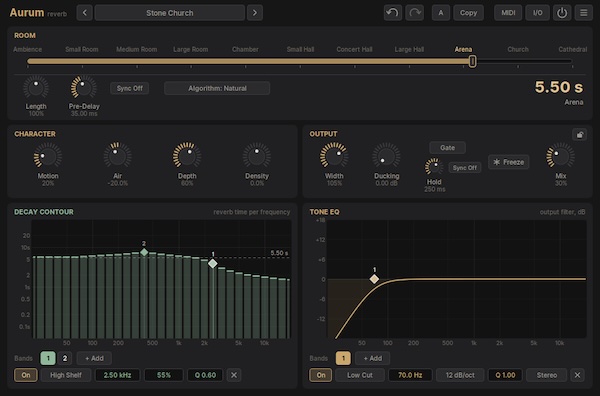This screenshot has height=396, width=600.
Task: Click the Hold knob
Action: tap(434, 167)
